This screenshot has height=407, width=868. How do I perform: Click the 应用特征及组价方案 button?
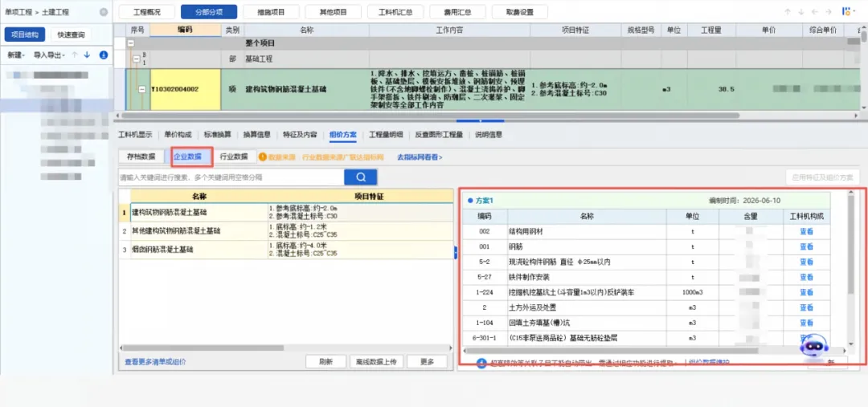pyautogui.click(x=823, y=177)
